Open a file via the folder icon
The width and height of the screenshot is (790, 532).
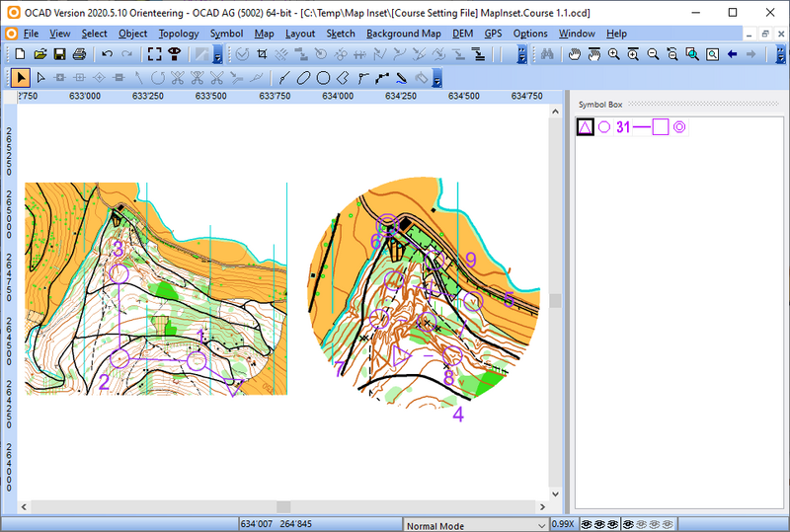point(39,54)
